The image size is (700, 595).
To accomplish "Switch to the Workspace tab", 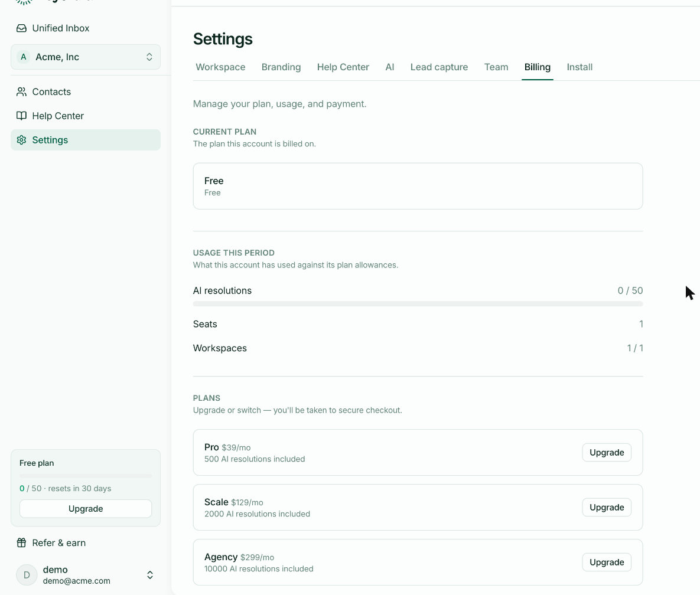I will click(220, 67).
